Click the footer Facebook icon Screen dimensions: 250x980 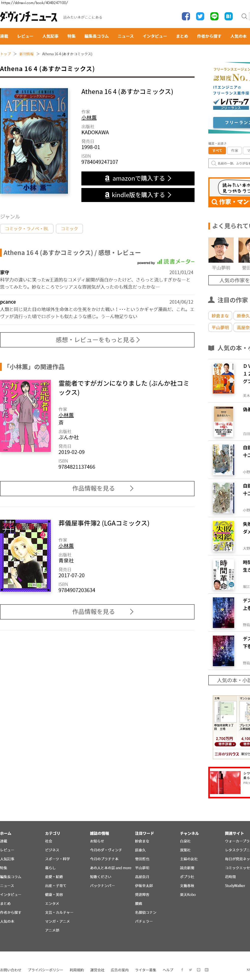(x=182, y=970)
